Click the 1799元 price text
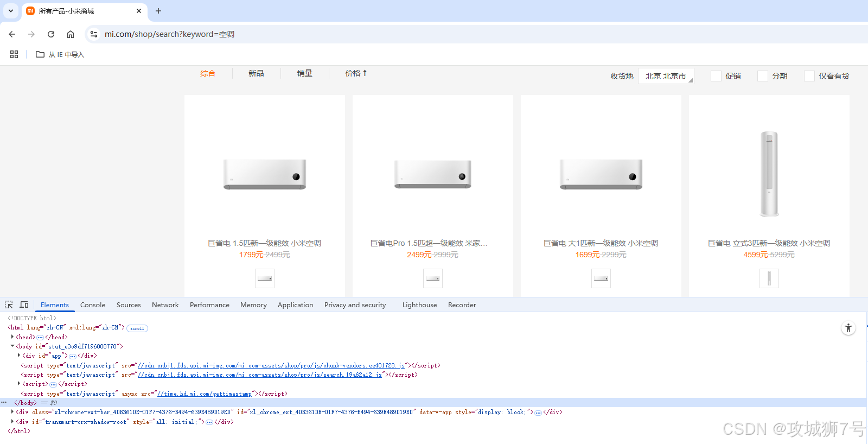This screenshot has width=868, height=444. coord(251,255)
